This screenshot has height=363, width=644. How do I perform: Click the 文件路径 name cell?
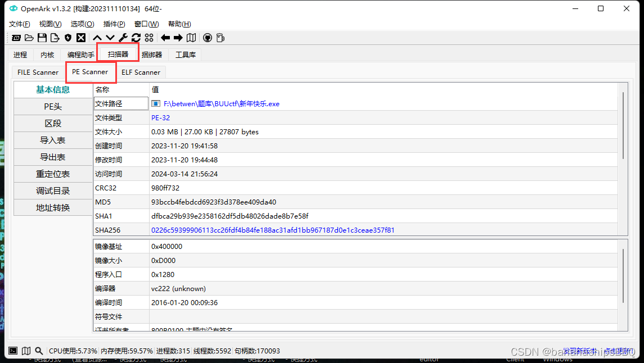click(x=121, y=104)
